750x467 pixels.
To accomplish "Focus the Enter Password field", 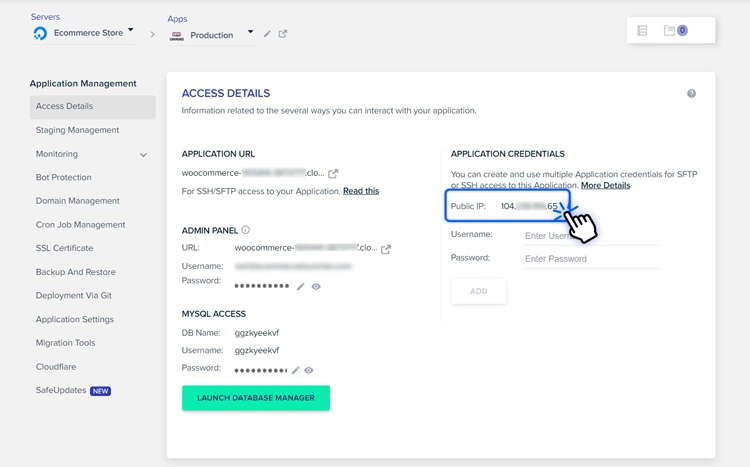I will coord(590,259).
